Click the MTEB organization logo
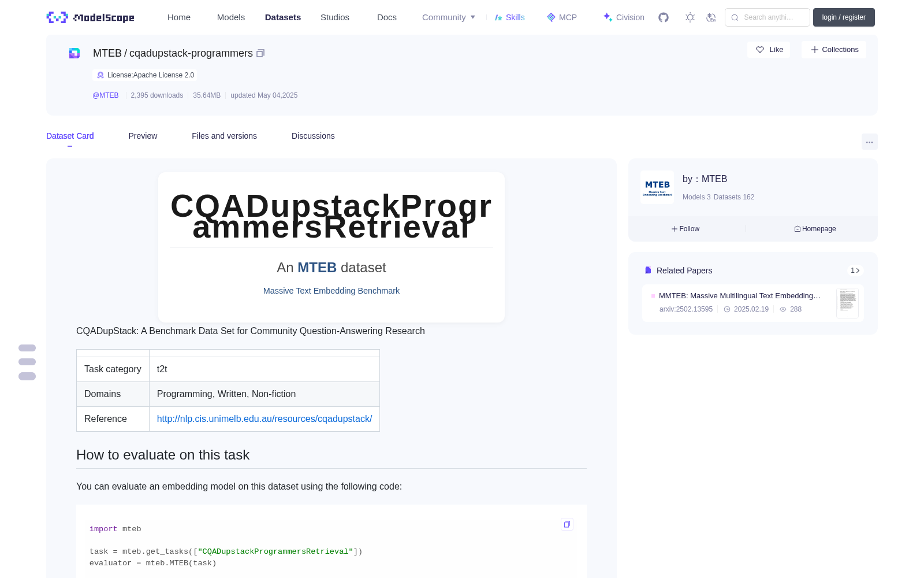The image size is (924, 578). 657,187
